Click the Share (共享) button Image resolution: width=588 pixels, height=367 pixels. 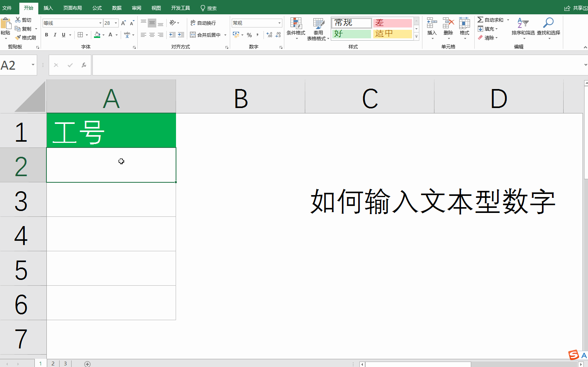point(576,8)
